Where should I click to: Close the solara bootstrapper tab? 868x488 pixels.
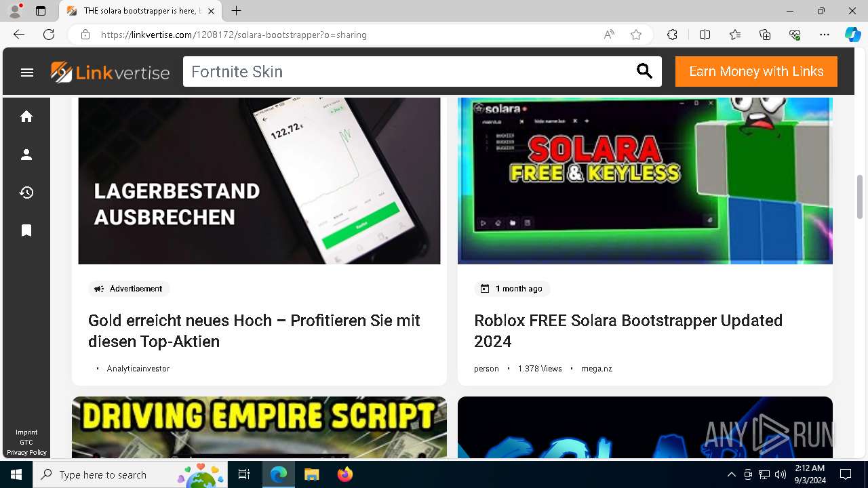pos(212,11)
